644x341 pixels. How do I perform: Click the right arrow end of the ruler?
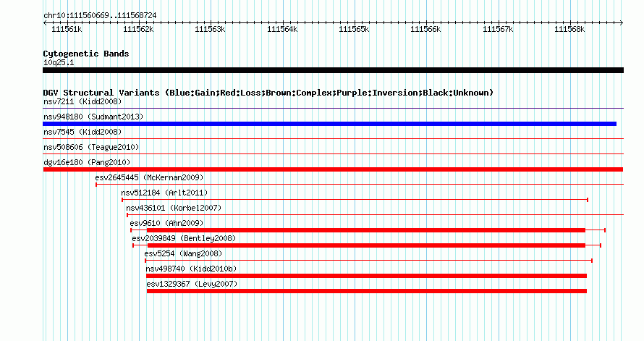pos(622,23)
